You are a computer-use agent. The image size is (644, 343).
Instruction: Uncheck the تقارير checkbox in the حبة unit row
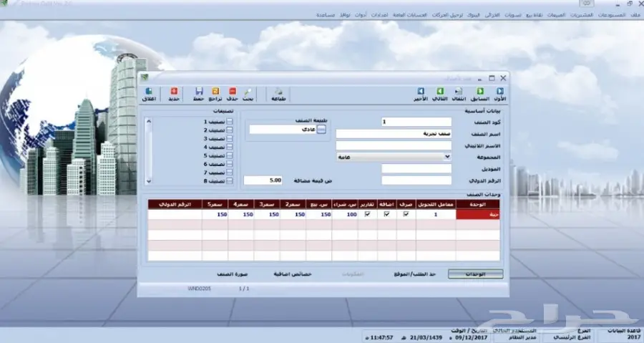(x=367, y=214)
